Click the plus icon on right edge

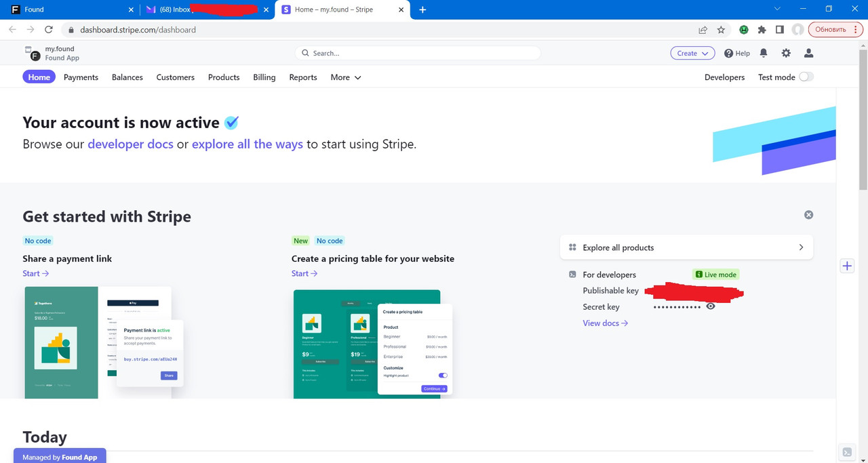(847, 266)
